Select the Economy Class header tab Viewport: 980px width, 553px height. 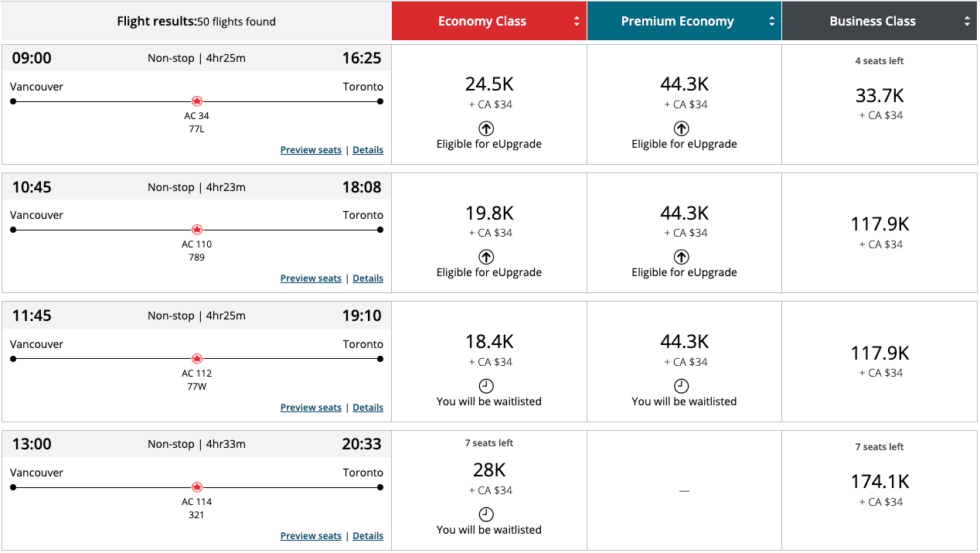[481, 22]
